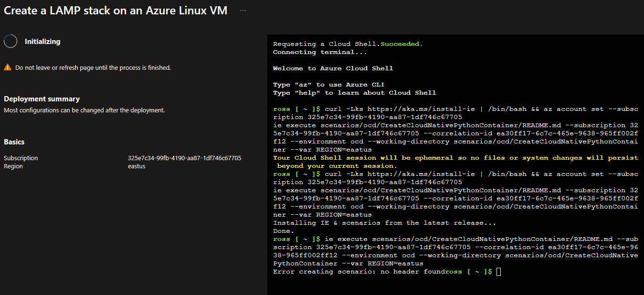Click the Initializing spinner icon
Viewport: 644px width, 295px height.
pyautogui.click(x=11, y=42)
